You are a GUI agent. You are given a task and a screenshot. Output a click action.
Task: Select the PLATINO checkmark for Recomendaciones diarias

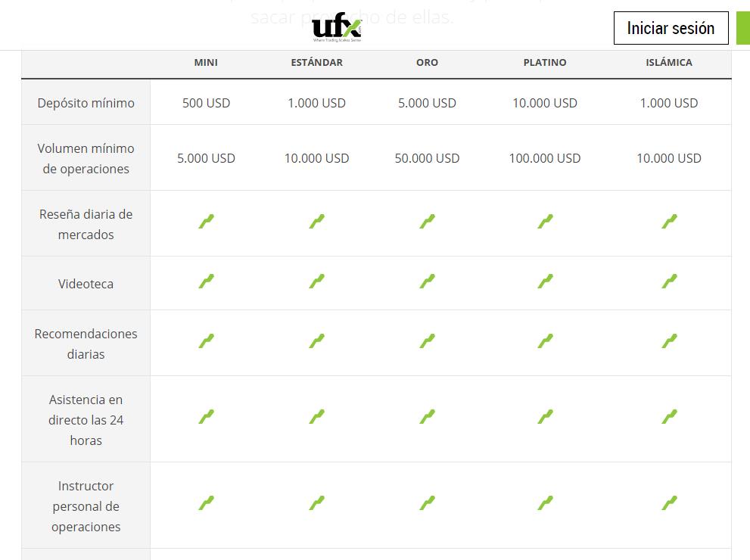544,342
